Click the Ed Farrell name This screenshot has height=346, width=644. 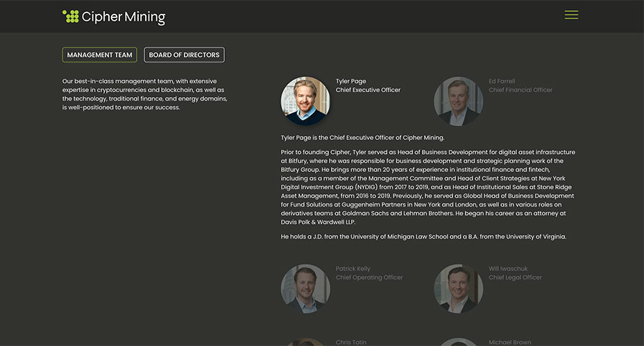[502, 81]
